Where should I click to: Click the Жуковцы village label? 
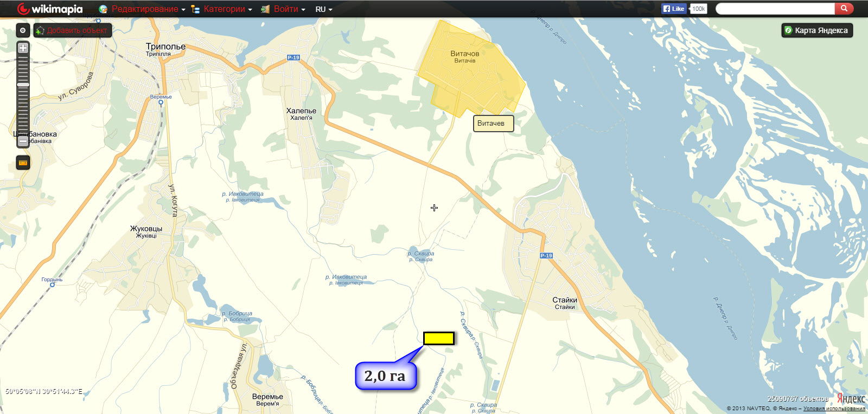tap(146, 229)
